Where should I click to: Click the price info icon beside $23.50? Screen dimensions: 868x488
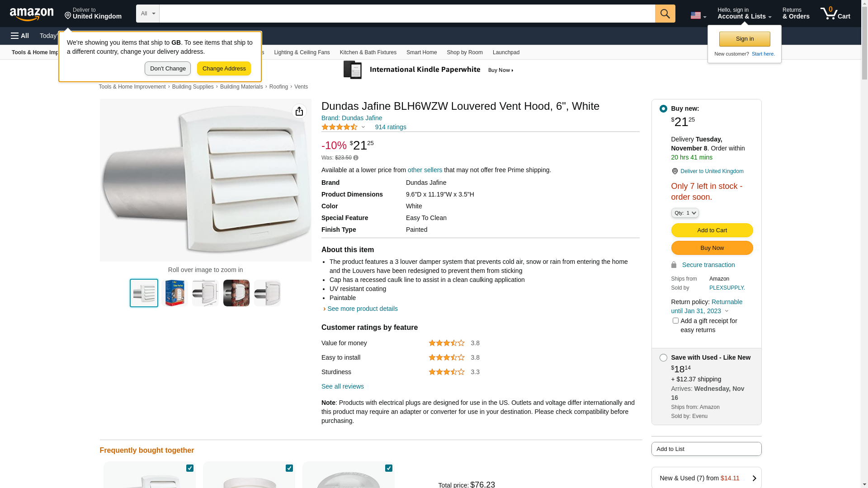[356, 158]
